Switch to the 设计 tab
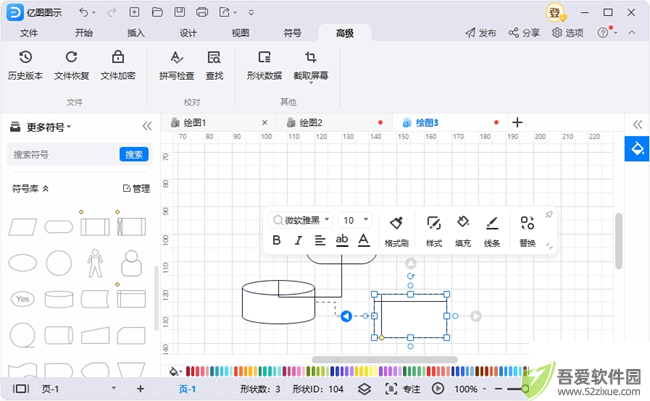The width and height of the screenshot is (650, 401). pyautogui.click(x=188, y=33)
